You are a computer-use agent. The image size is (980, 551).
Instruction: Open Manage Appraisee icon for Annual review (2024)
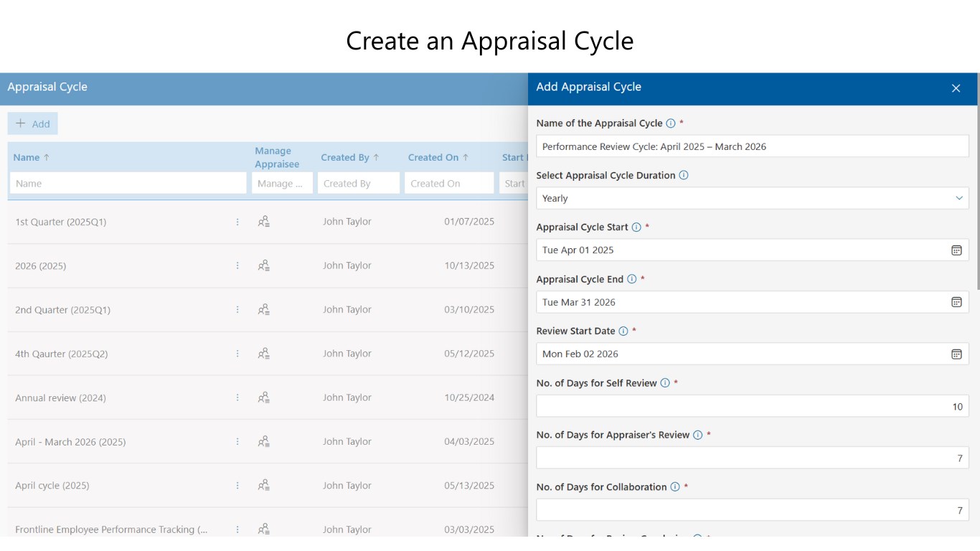pos(264,397)
